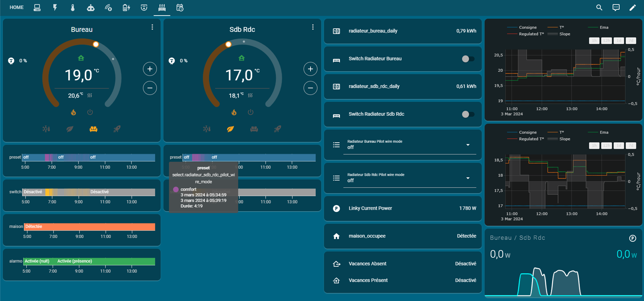Open the thermometer temperature view
Viewport: 644px width, 301px height.
[73, 8]
